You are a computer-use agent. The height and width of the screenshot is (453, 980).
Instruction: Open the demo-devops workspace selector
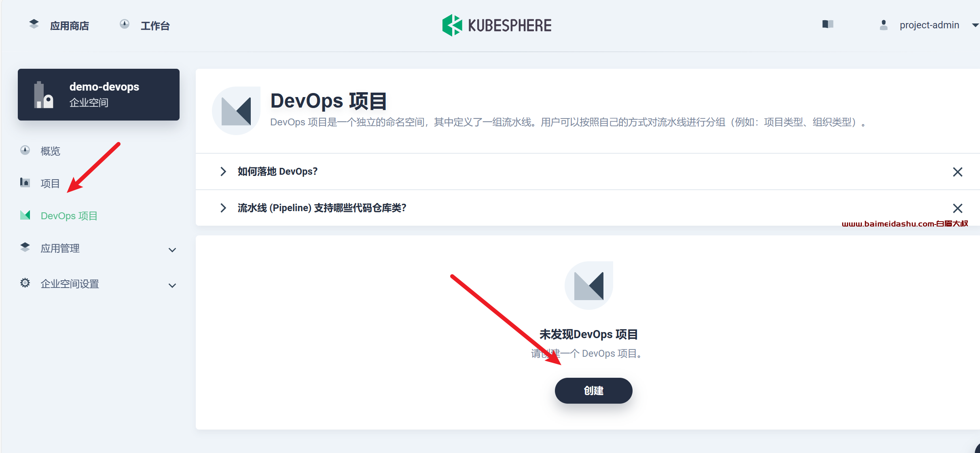pyautogui.click(x=99, y=95)
